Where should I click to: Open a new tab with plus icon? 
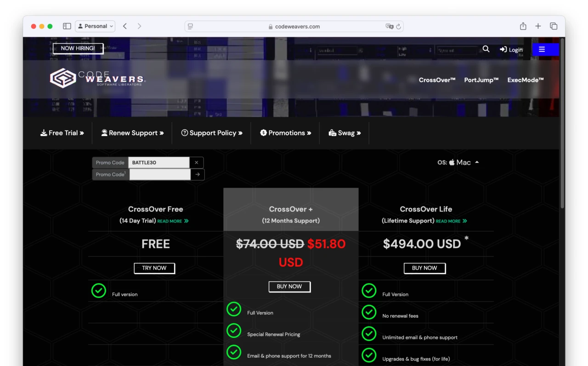click(x=538, y=26)
